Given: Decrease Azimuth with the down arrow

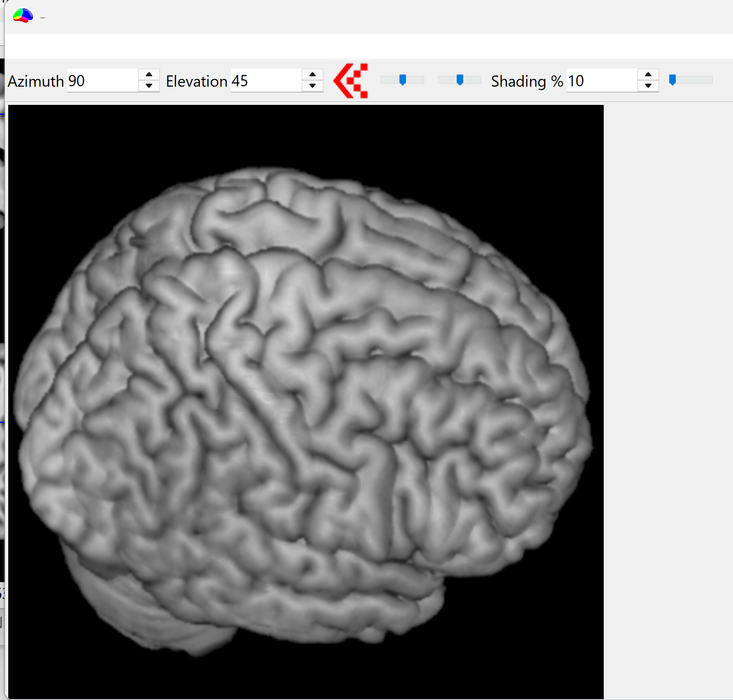Looking at the screenshot, I should coord(149,86).
